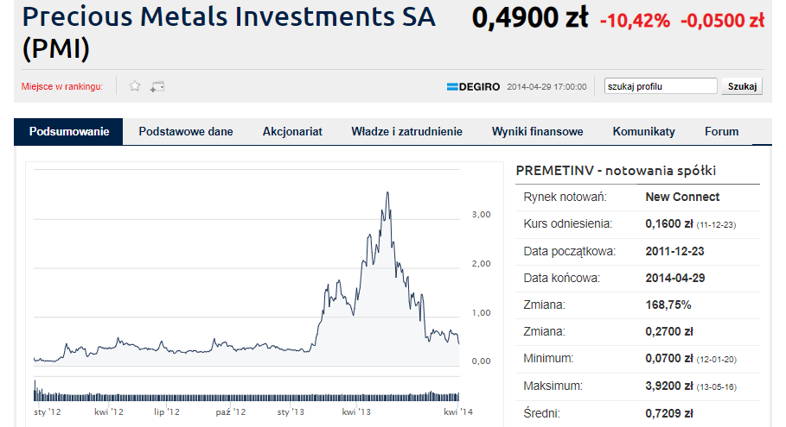Click the 1,00 price axis value
The height and width of the screenshot is (427, 786).
[481, 313]
